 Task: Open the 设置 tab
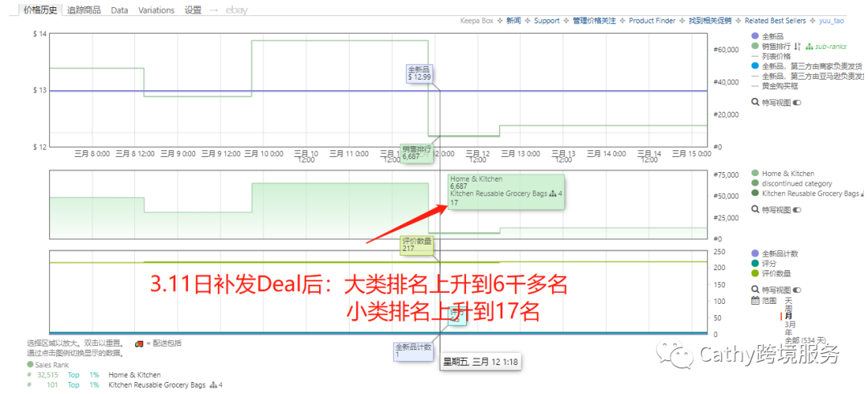pos(193,10)
